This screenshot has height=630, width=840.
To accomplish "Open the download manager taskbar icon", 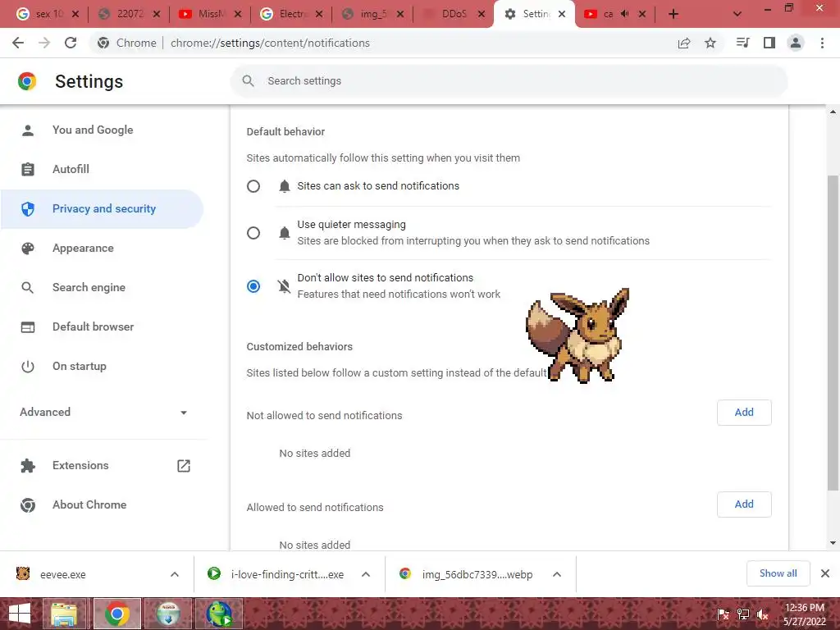I will coord(168,614).
